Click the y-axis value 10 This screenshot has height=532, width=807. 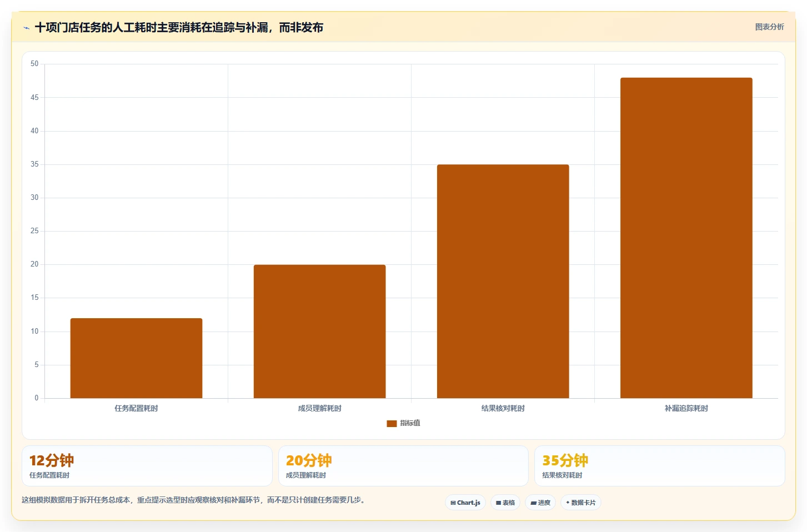[x=34, y=332]
